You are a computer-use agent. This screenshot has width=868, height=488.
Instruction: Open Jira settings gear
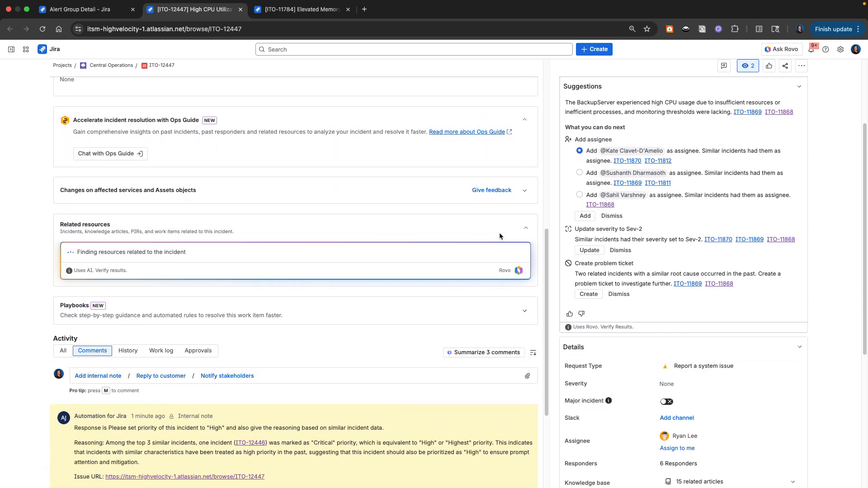point(840,49)
